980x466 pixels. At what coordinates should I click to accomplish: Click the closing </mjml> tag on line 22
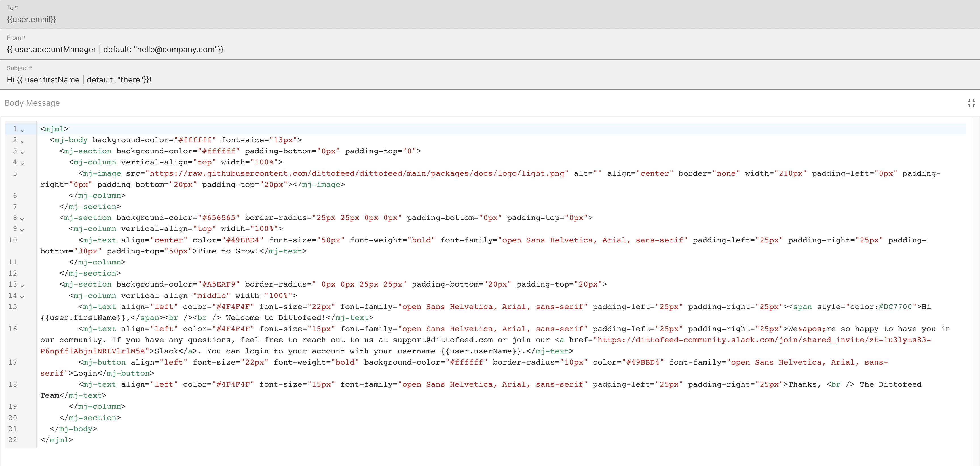tap(57, 440)
